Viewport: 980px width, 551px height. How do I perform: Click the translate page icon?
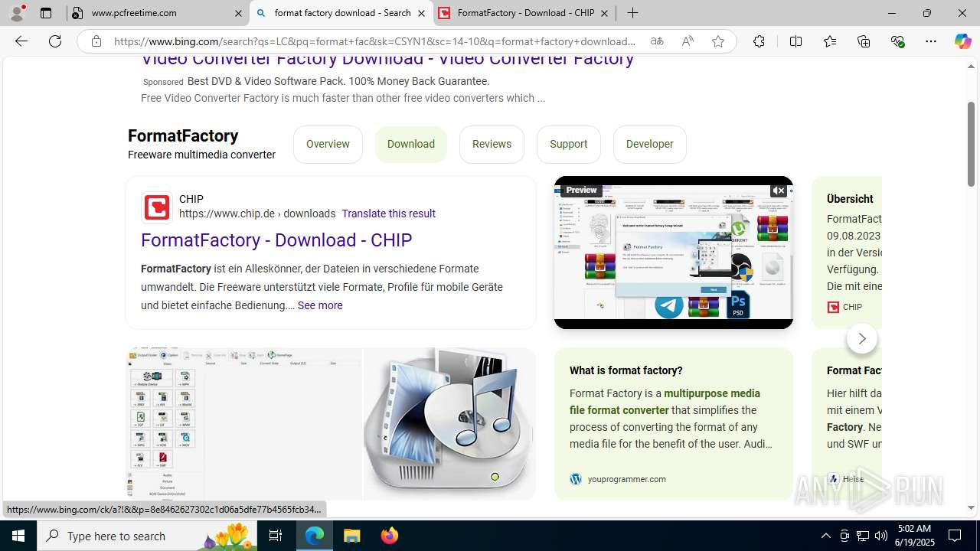[x=657, y=41]
